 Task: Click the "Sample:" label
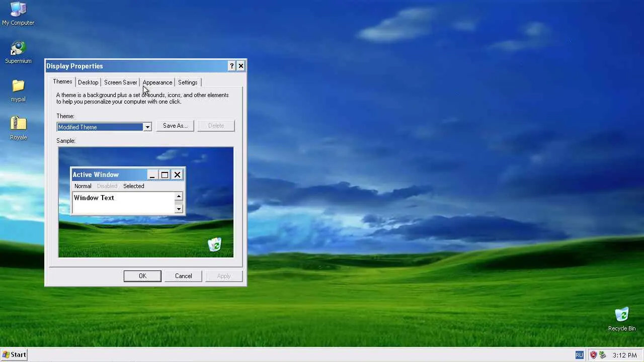[66, 141]
